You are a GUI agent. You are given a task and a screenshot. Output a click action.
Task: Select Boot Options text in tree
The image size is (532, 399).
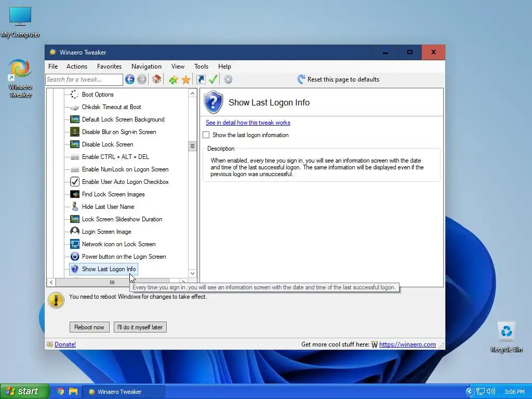tap(98, 95)
